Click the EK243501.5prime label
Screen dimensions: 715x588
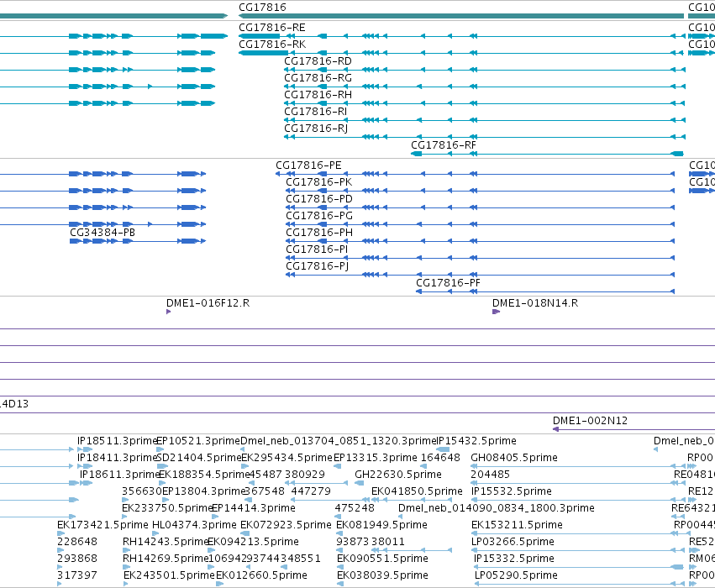coord(169,575)
